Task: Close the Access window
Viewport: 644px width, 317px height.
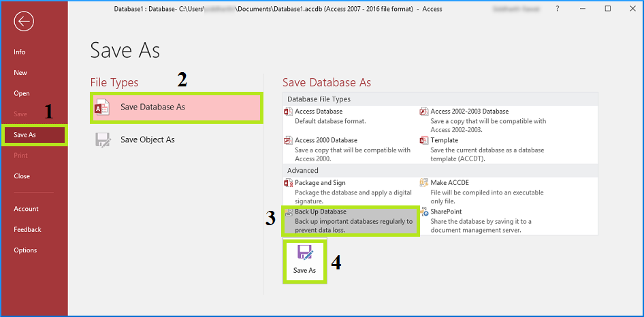Action: (x=632, y=9)
